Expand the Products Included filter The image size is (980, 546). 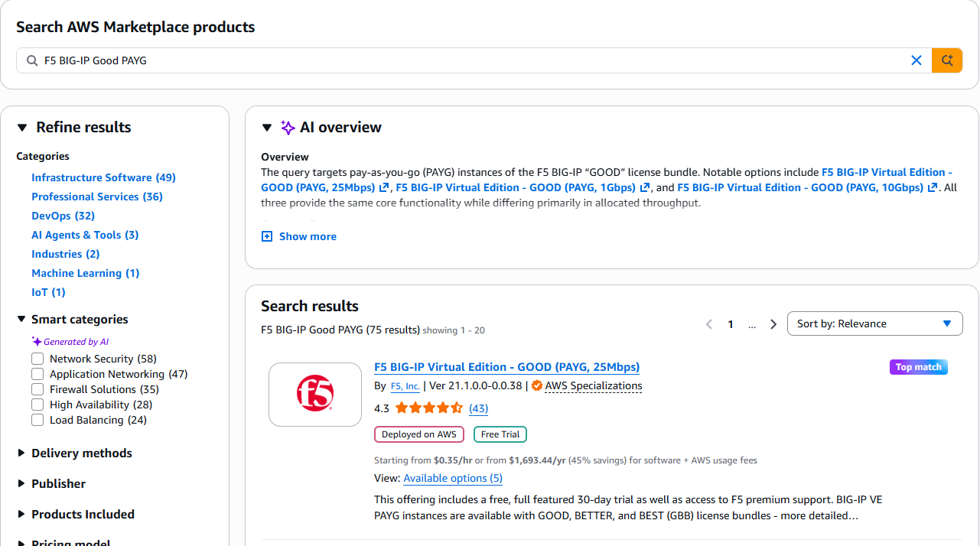click(x=76, y=515)
